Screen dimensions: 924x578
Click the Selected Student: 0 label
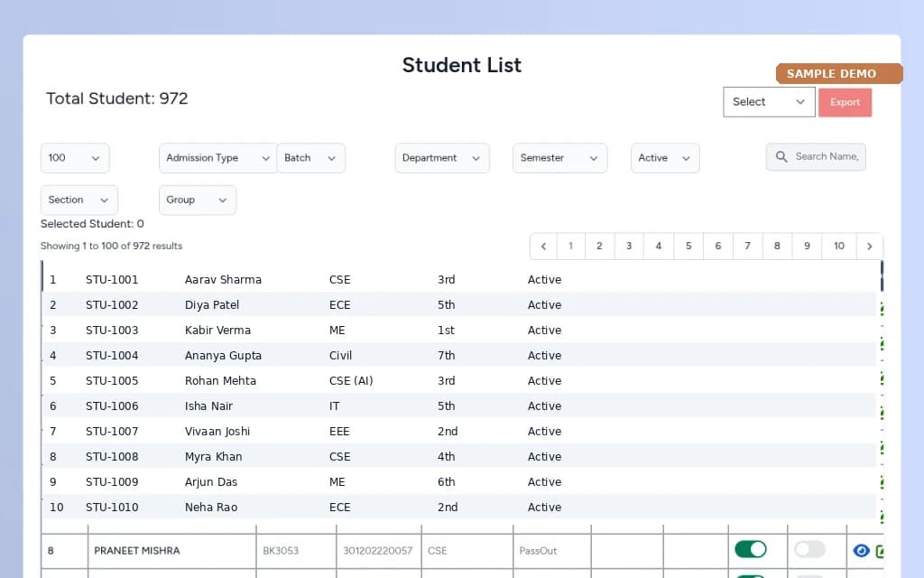point(92,224)
